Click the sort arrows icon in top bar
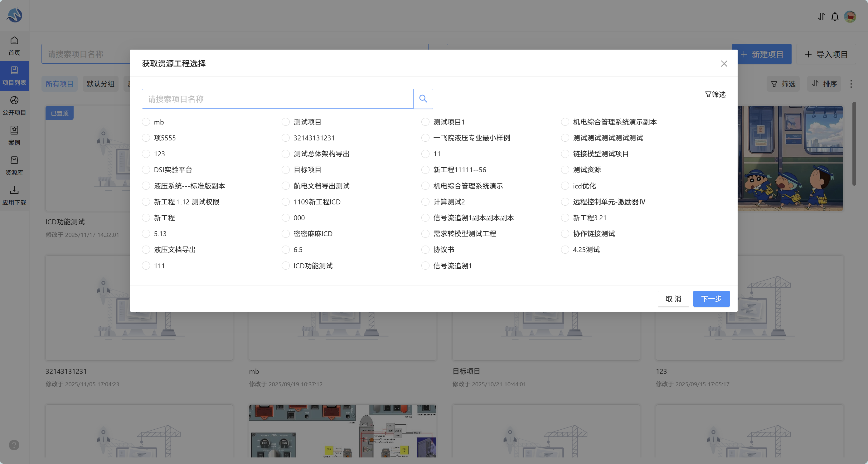This screenshot has width=868, height=464. click(821, 17)
